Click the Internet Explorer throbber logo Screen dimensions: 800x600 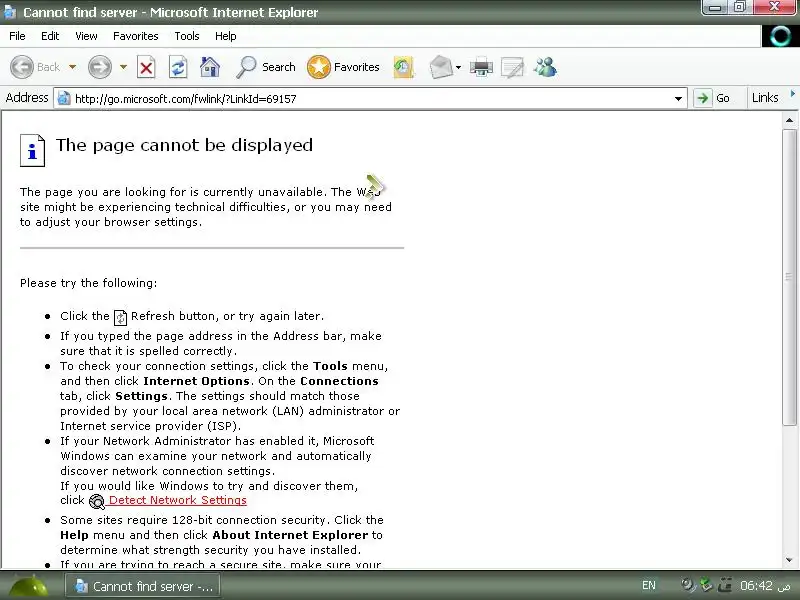(x=780, y=36)
